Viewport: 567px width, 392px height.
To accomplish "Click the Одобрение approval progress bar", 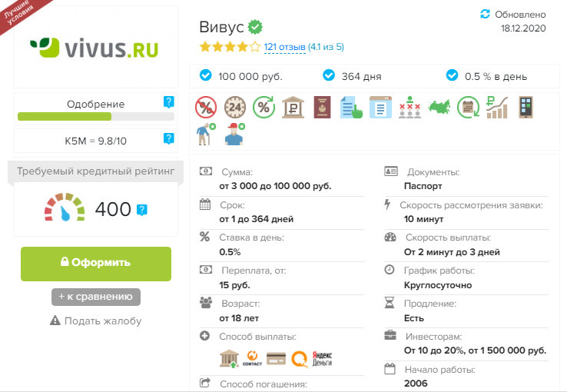I will [x=96, y=116].
